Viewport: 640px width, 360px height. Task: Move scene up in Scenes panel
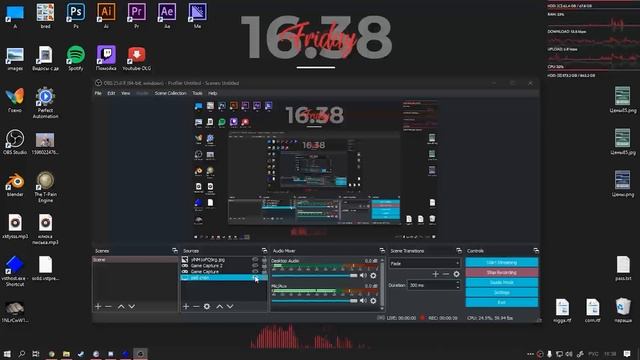click(x=121, y=306)
